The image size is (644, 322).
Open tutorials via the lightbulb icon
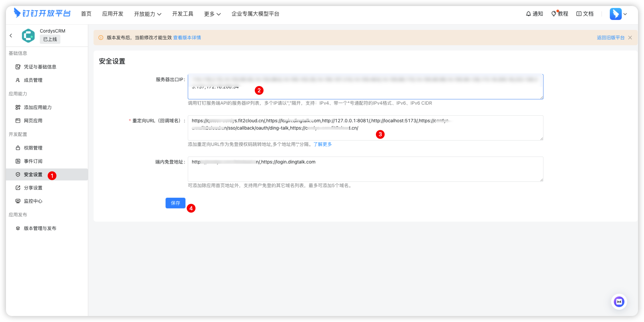click(553, 14)
